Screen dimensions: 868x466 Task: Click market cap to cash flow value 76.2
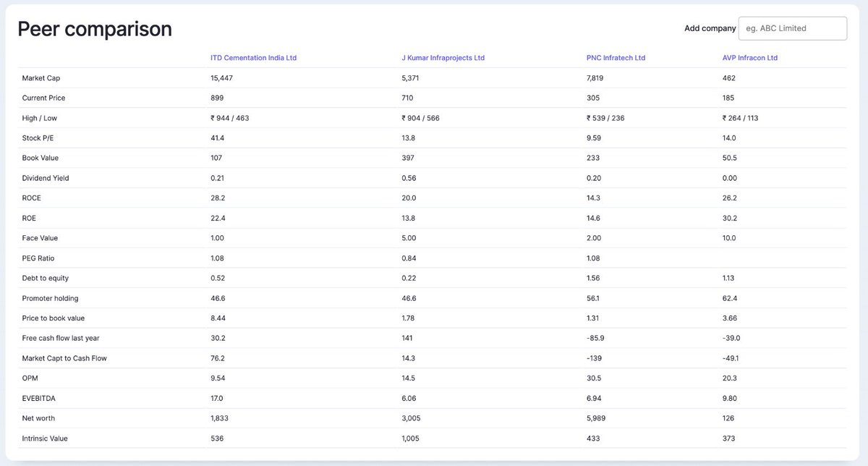218,358
